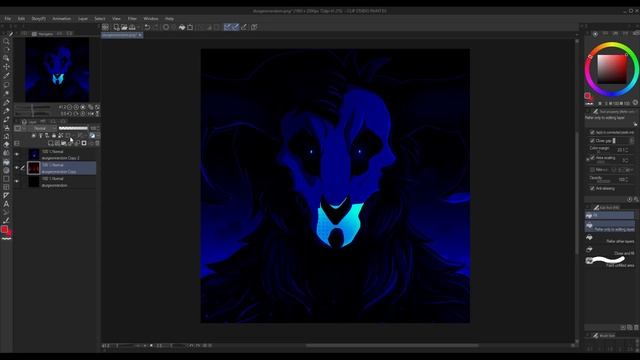The height and width of the screenshot is (360, 640).
Task: Select the top 'Copy 2' layer thumbnail
Action: (33, 154)
